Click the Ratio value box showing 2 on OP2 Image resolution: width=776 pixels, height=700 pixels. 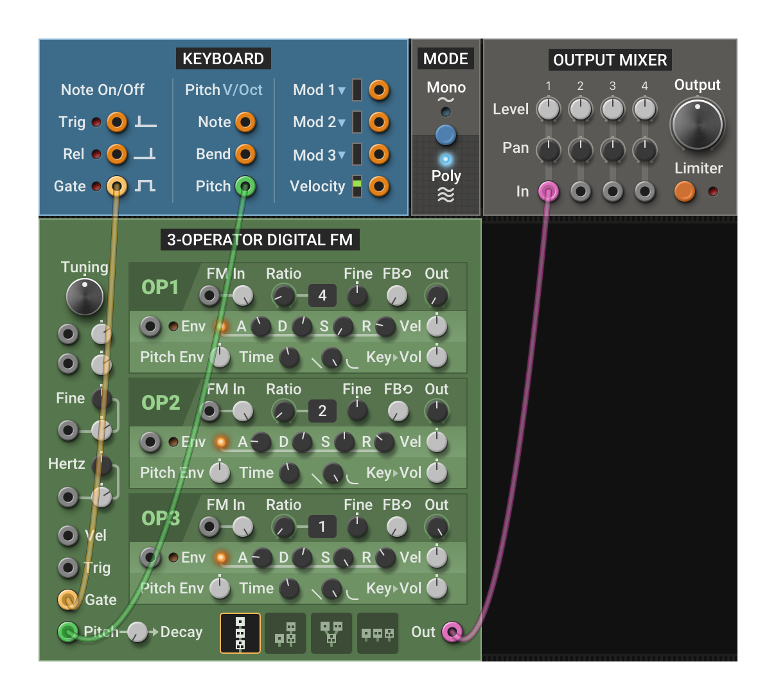[321, 411]
